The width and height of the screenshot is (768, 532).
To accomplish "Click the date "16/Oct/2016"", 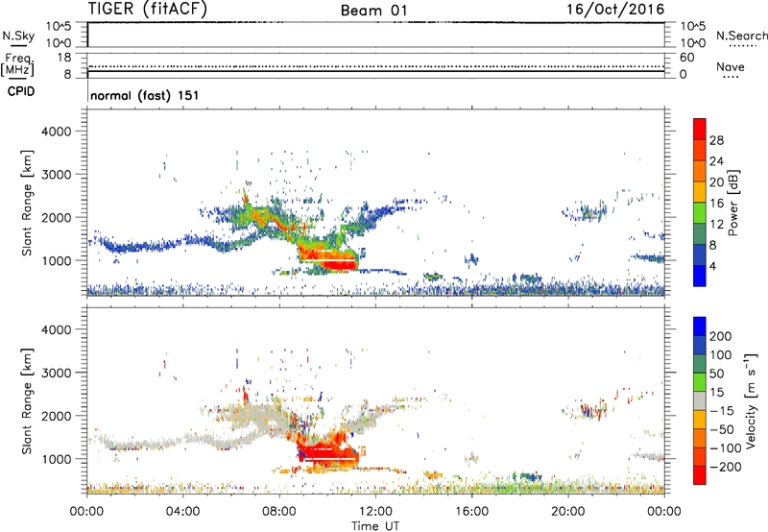I will 615,10.
